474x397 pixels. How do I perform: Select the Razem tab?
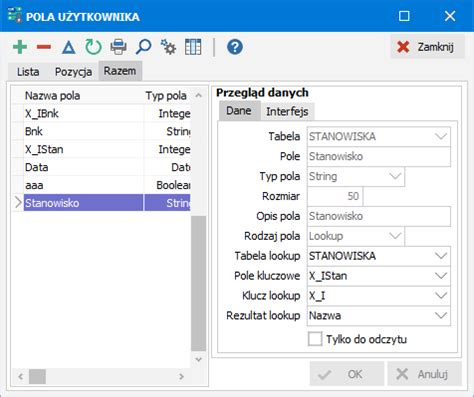coord(120,71)
